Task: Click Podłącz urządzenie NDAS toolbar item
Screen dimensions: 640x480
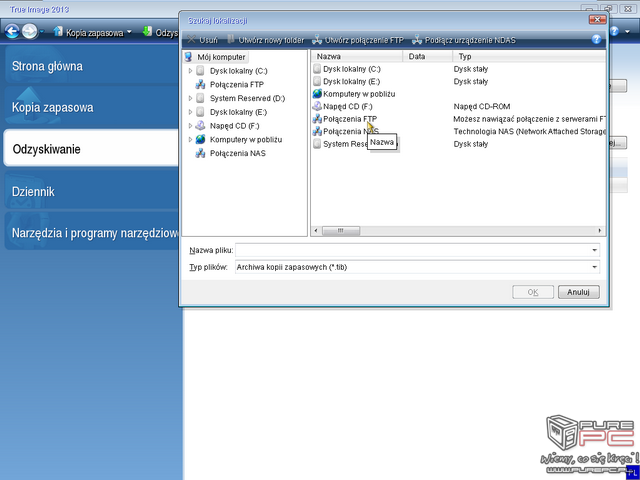Action: coord(464,40)
